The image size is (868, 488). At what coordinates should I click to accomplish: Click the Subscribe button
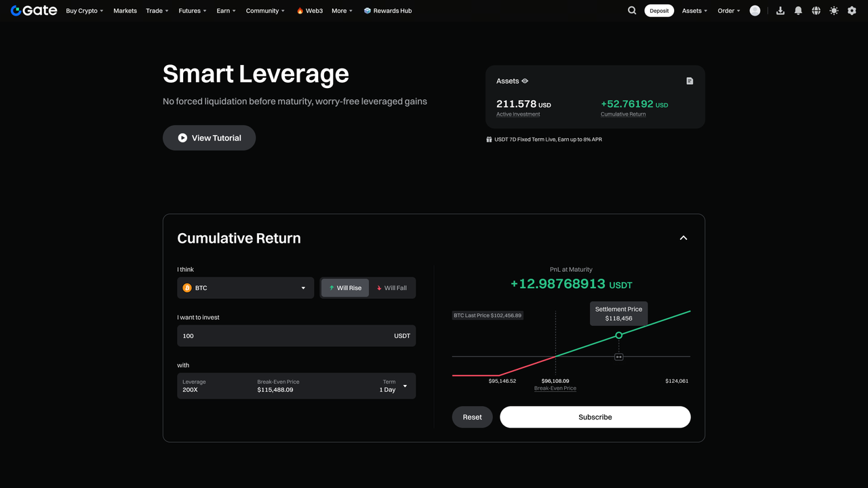pyautogui.click(x=595, y=417)
